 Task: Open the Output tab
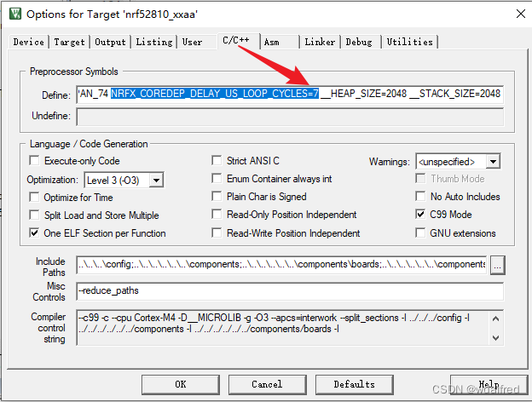click(x=110, y=42)
